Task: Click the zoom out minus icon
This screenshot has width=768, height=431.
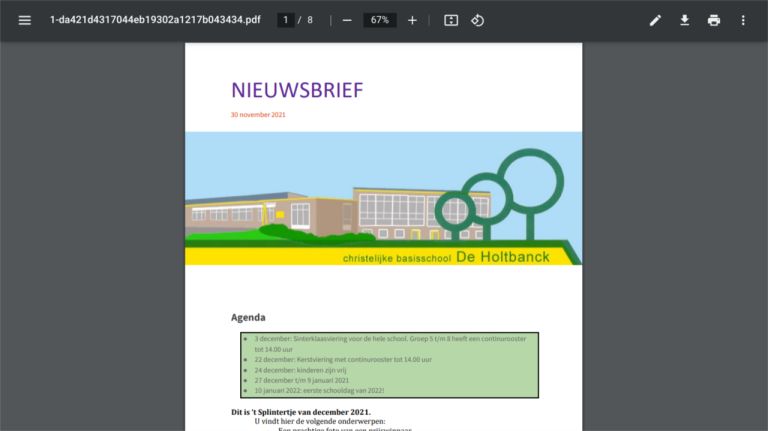Action: pyautogui.click(x=347, y=20)
